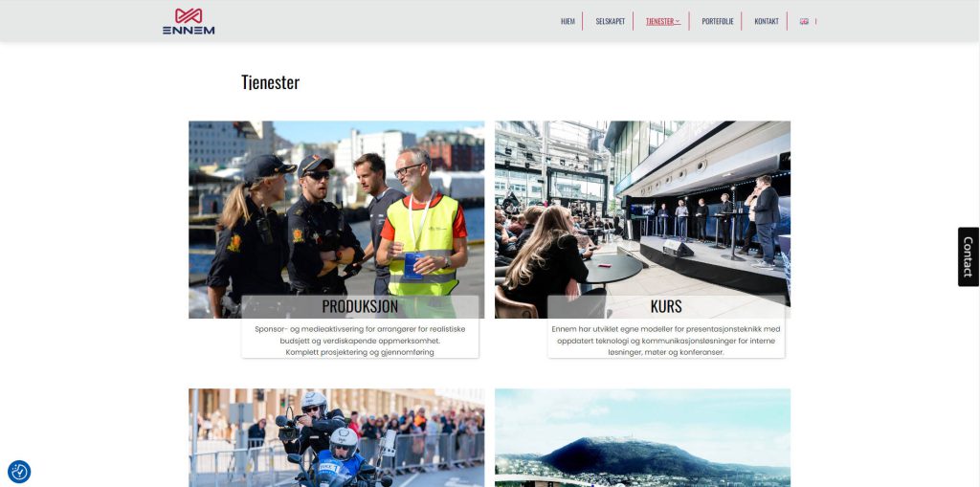980x487 pixels.
Task: Open the Portefølje page from the navigation
Action: [x=718, y=21]
